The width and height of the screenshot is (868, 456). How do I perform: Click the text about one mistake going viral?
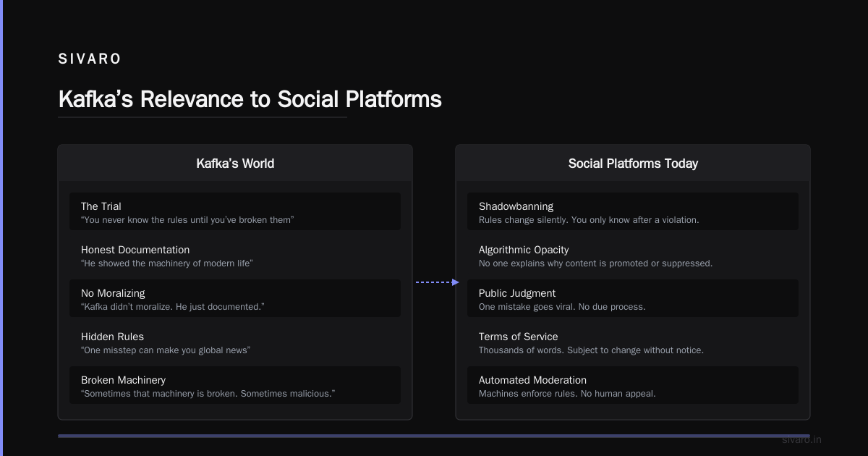[x=562, y=307]
